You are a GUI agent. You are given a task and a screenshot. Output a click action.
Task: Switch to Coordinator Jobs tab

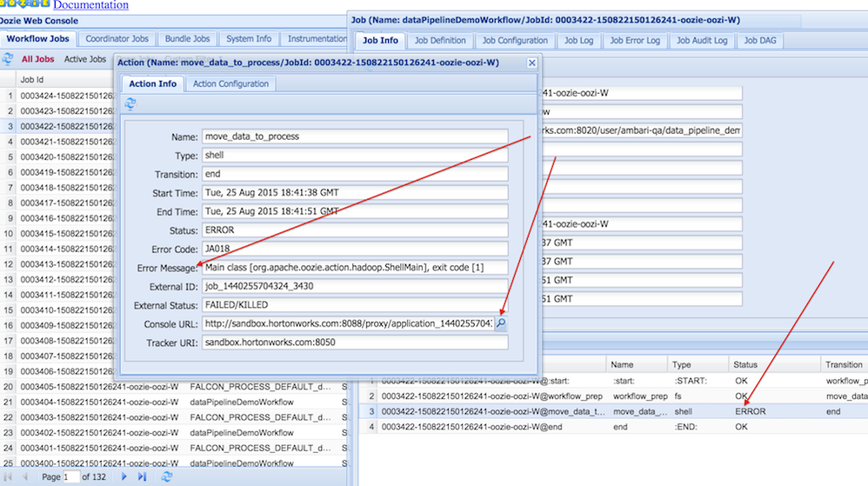point(116,38)
